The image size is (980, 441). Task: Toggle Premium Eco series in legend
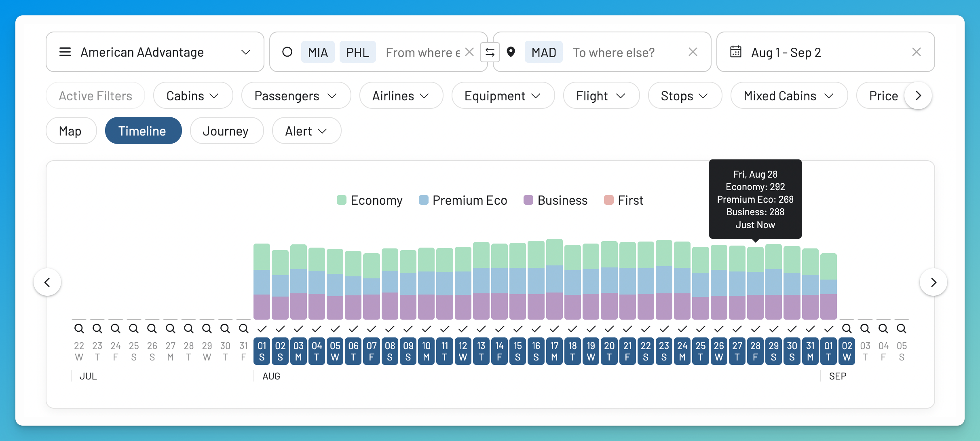point(463,200)
